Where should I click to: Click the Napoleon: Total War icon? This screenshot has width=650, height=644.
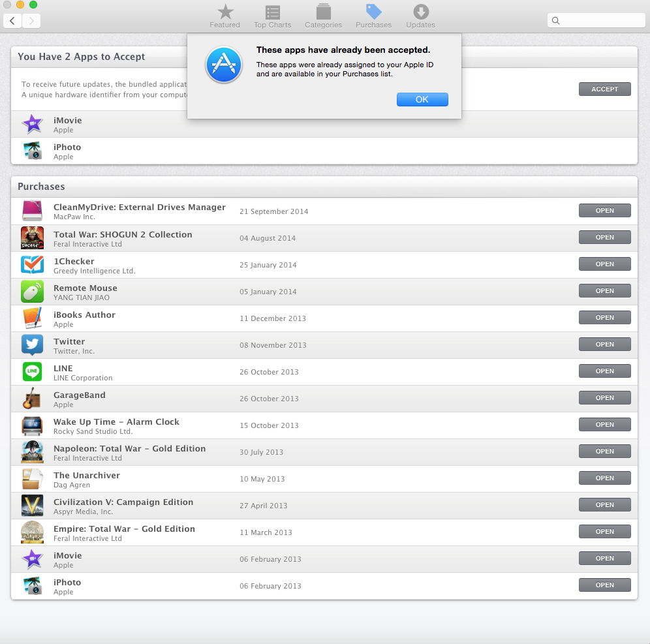pyautogui.click(x=33, y=452)
